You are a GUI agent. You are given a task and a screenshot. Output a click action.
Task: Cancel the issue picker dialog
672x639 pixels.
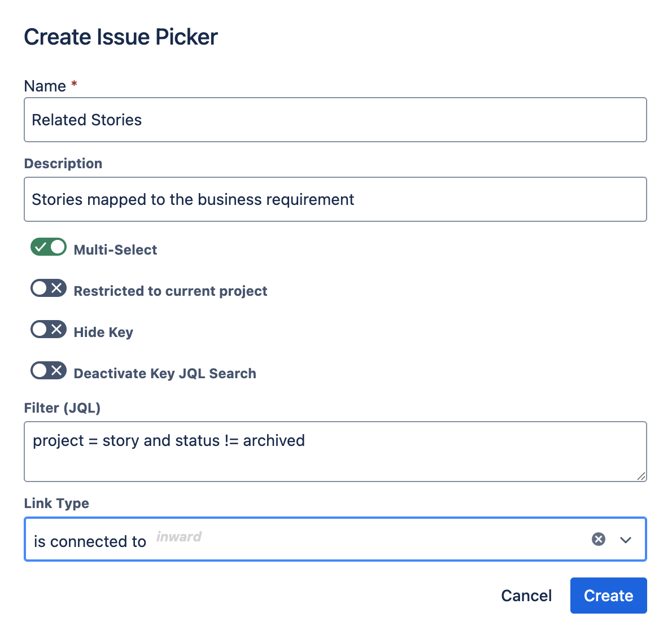point(526,596)
